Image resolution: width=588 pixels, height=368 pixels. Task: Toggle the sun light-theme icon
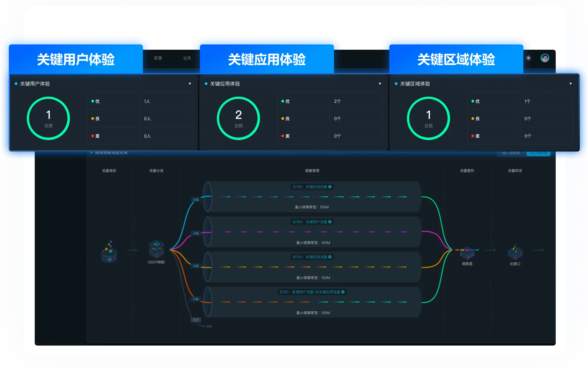click(x=528, y=58)
